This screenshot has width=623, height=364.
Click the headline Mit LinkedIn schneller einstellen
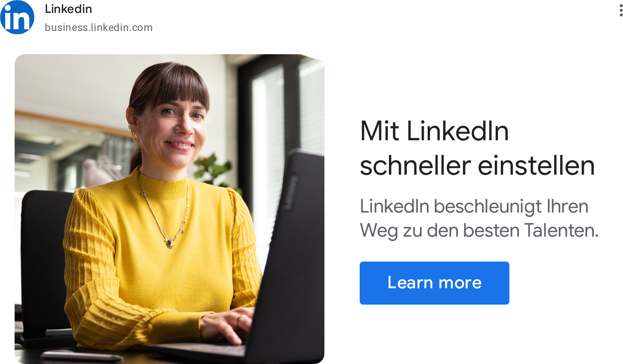(477, 148)
